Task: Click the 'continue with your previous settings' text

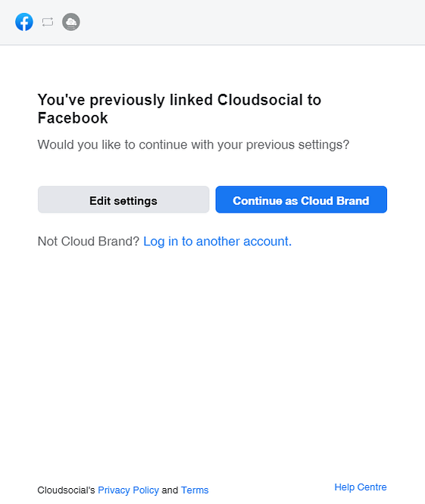Action: click(x=193, y=145)
